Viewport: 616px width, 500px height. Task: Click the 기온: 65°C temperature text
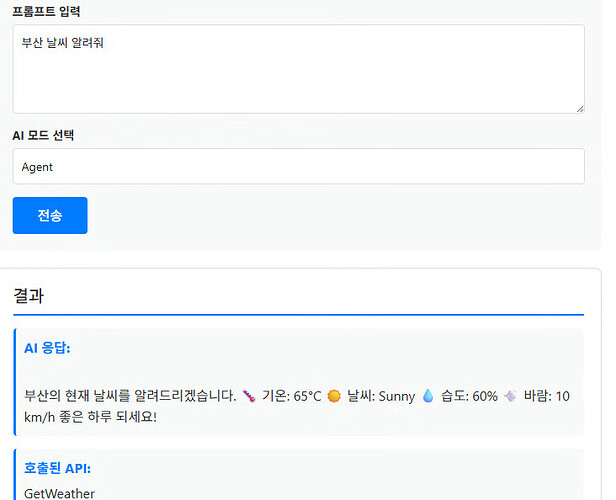(x=292, y=396)
